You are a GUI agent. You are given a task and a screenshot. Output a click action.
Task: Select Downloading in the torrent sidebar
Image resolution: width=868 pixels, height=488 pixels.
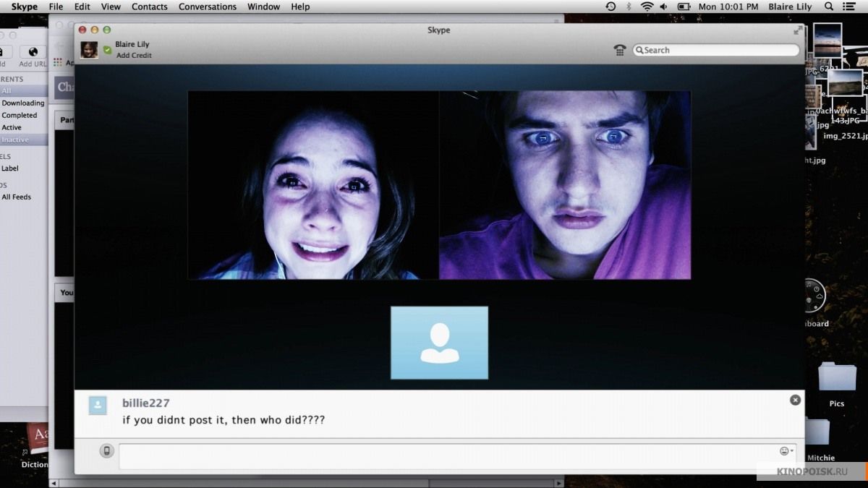tap(23, 103)
